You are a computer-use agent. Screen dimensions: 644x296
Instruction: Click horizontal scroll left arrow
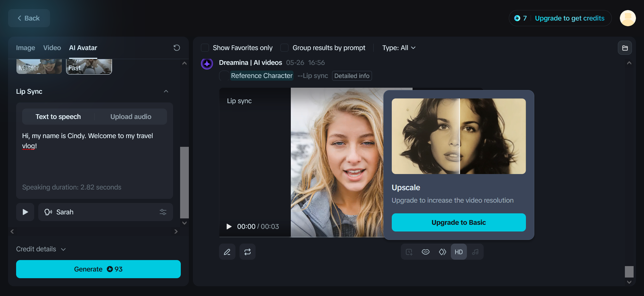point(12,231)
